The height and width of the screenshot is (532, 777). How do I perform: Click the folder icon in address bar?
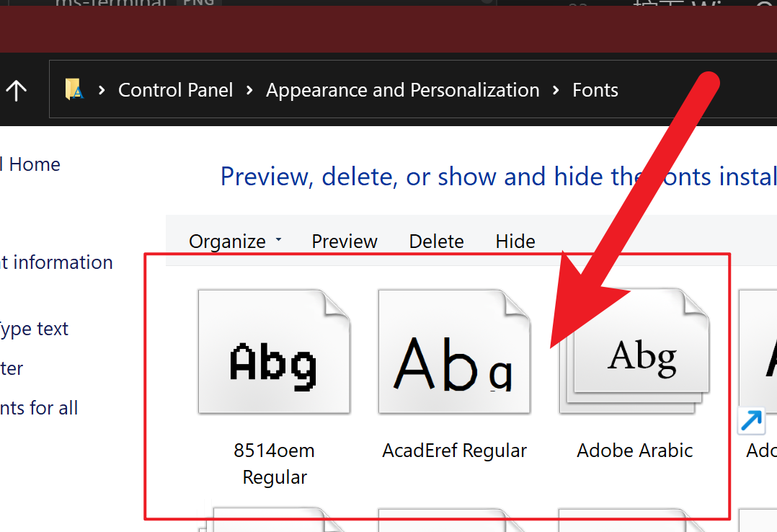click(74, 90)
